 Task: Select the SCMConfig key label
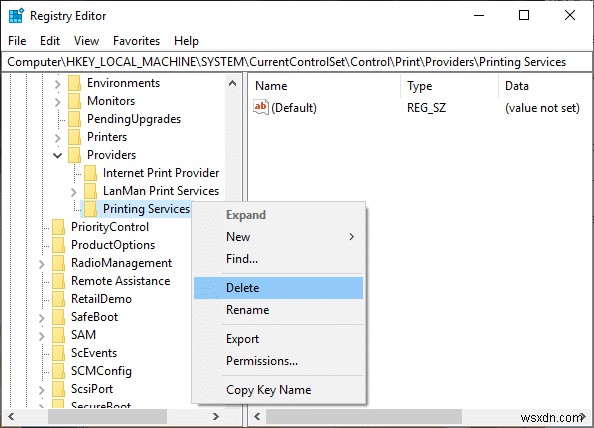click(101, 371)
